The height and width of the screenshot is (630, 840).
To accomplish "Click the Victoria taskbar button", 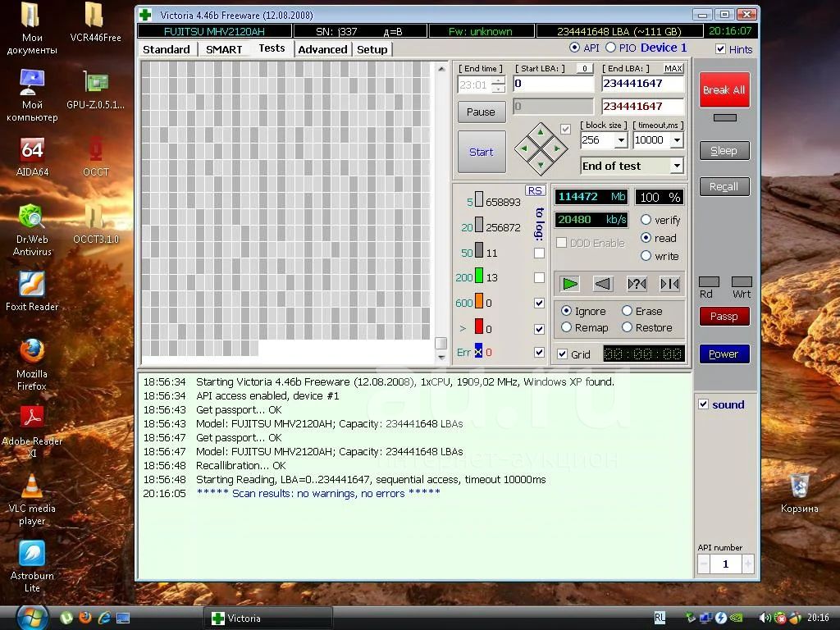I will click(268, 619).
